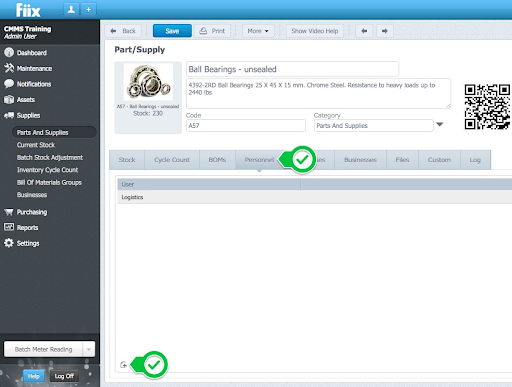Image resolution: width=512 pixels, height=387 pixels.
Task: Click the plus icon in top header
Action: coord(88,10)
